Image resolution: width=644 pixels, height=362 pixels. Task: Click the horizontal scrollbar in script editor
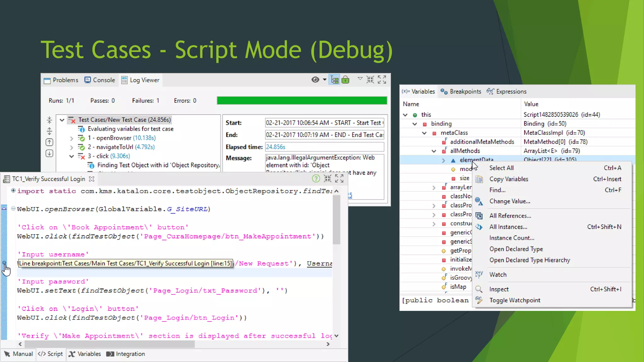click(x=109, y=344)
